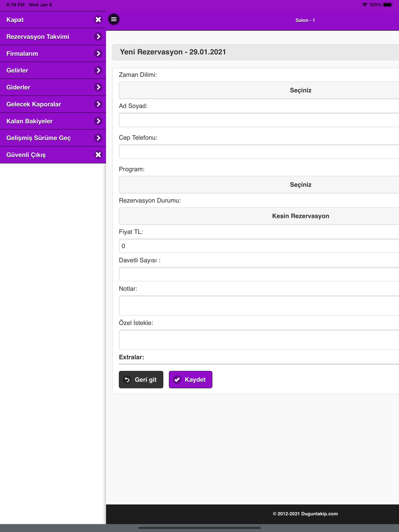Screen dimensions: 399x532
Task: Click the Özel İstekle text area
Action: 259,340
